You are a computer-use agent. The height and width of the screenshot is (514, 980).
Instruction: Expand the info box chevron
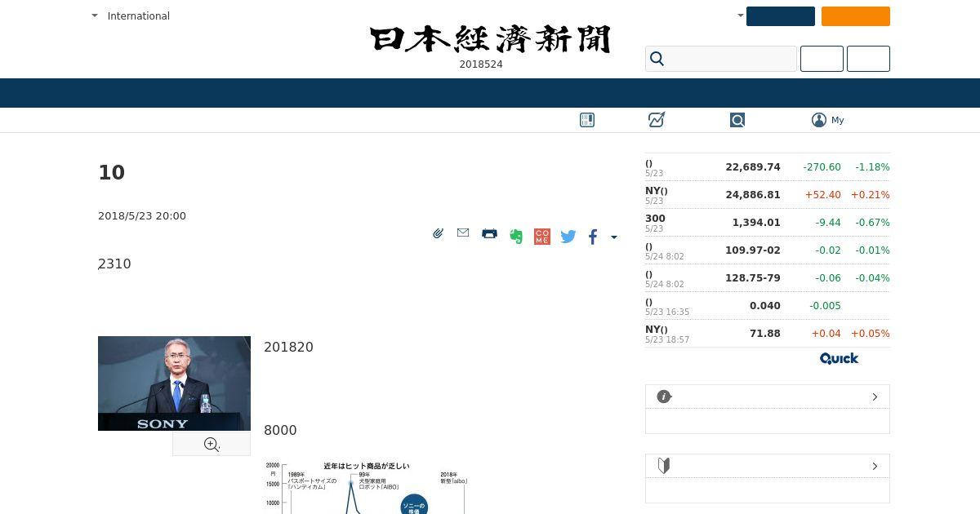coord(875,397)
